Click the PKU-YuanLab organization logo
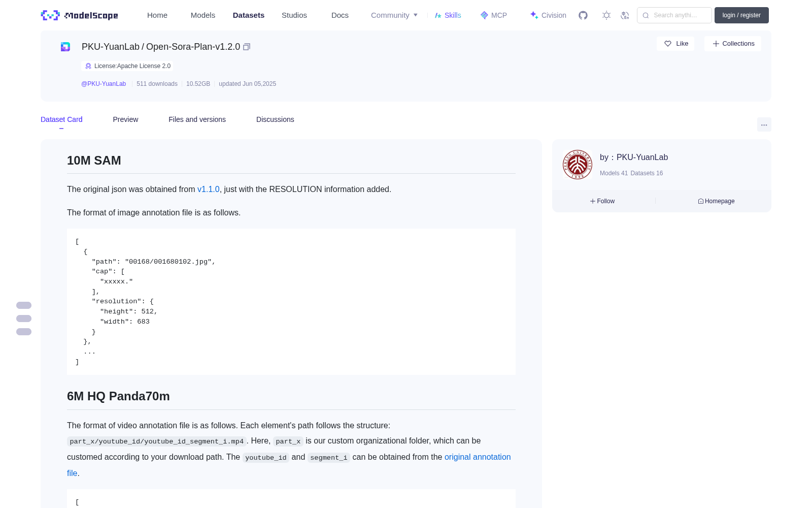The image size is (812, 508). (x=578, y=165)
